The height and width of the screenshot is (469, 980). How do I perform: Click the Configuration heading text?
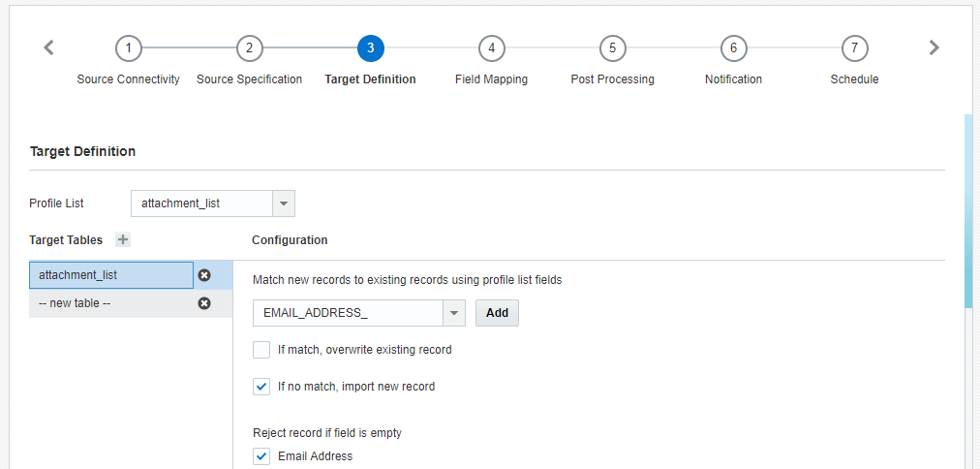point(290,240)
